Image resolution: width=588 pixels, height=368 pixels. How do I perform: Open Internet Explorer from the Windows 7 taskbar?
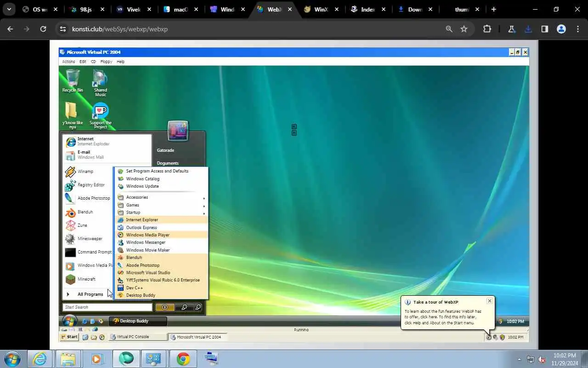(x=40, y=359)
